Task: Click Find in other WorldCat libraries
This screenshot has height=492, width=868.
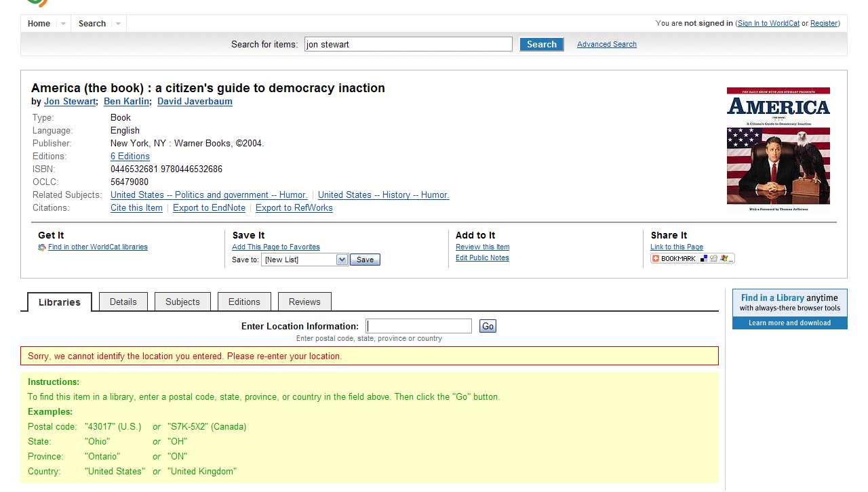Action: pyautogui.click(x=98, y=247)
